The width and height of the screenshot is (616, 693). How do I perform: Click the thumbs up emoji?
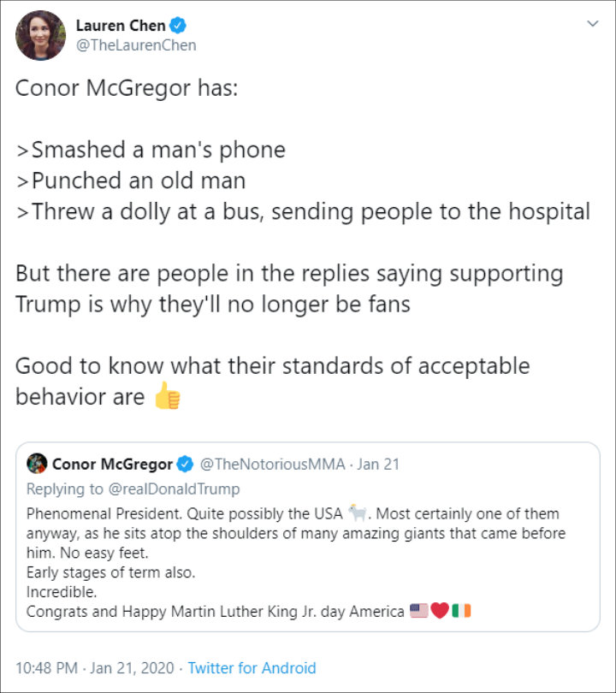(x=167, y=395)
